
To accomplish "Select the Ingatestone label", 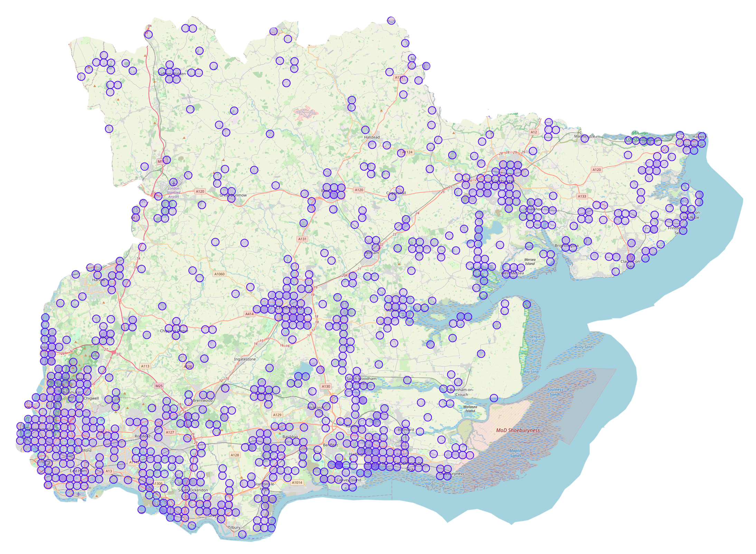I will pyautogui.click(x=245, y=359).
